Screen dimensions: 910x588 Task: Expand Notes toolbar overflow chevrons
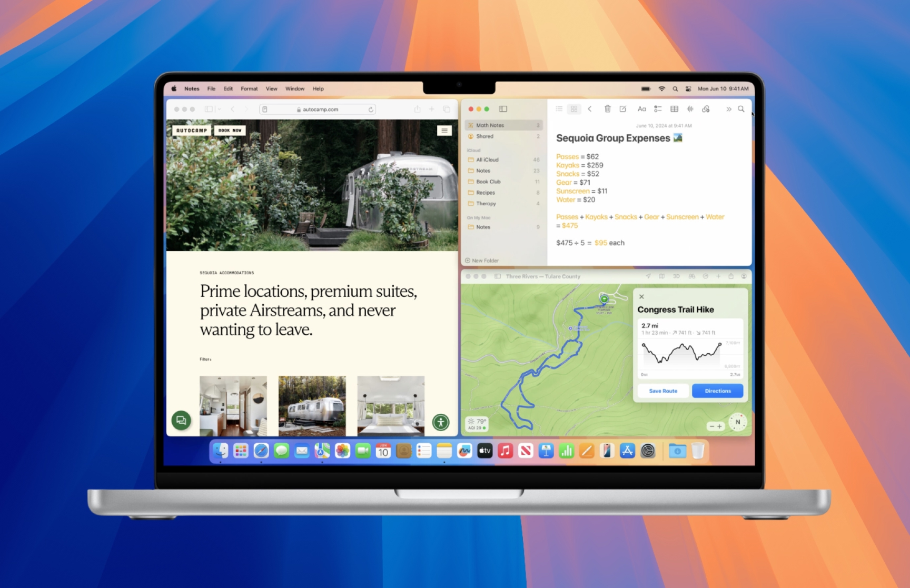[x=729, y=109]
